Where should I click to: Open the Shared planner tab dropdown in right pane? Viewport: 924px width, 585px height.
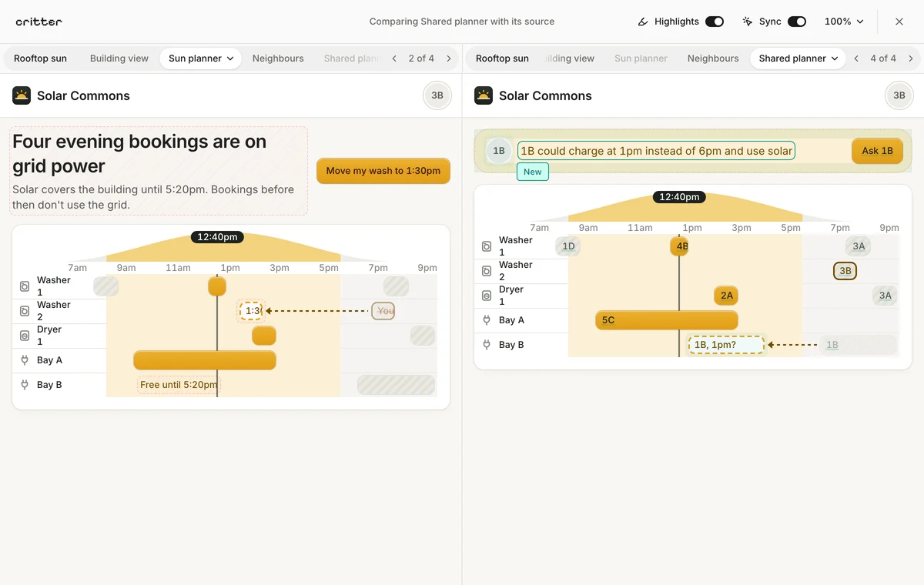(798, 58)
